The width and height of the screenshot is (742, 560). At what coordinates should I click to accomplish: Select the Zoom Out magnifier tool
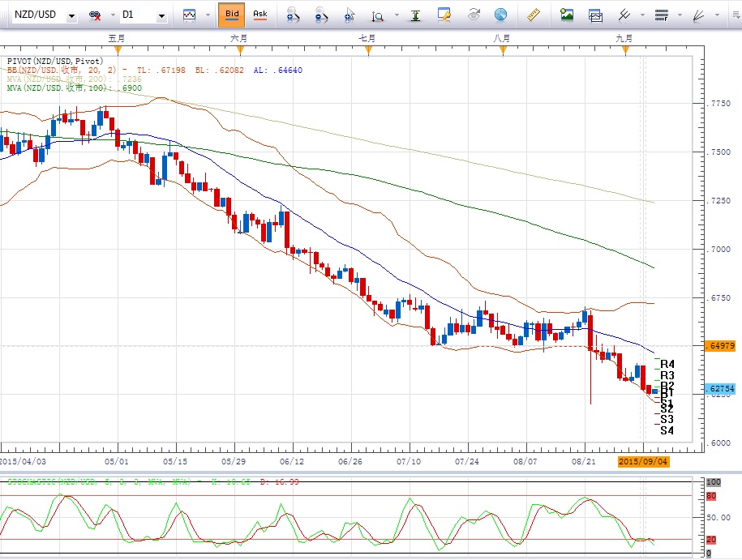321,15
